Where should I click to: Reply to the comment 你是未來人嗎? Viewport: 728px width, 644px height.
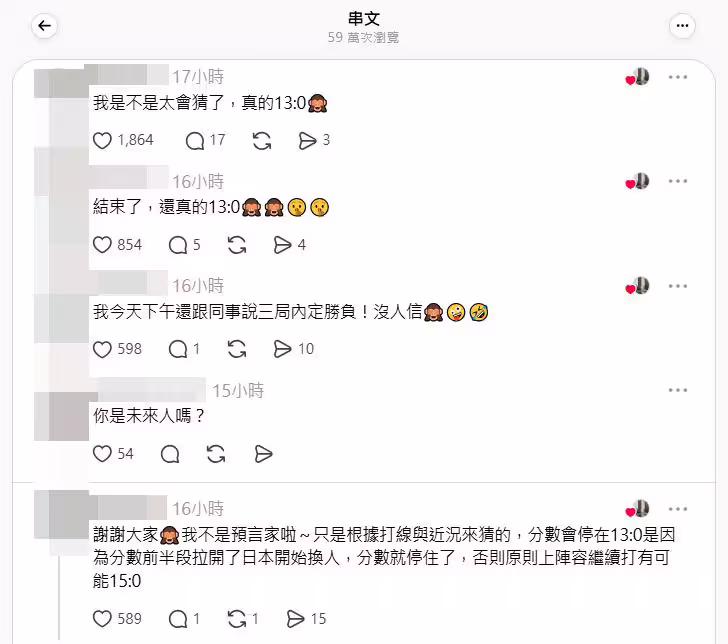click(170, 454)
